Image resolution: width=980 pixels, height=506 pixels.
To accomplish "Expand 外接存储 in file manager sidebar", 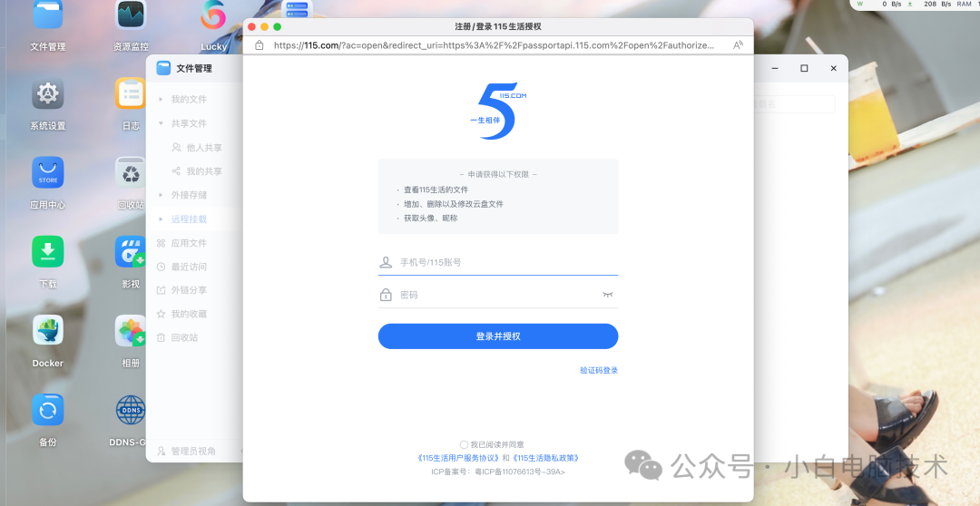I will click(161, 195).
